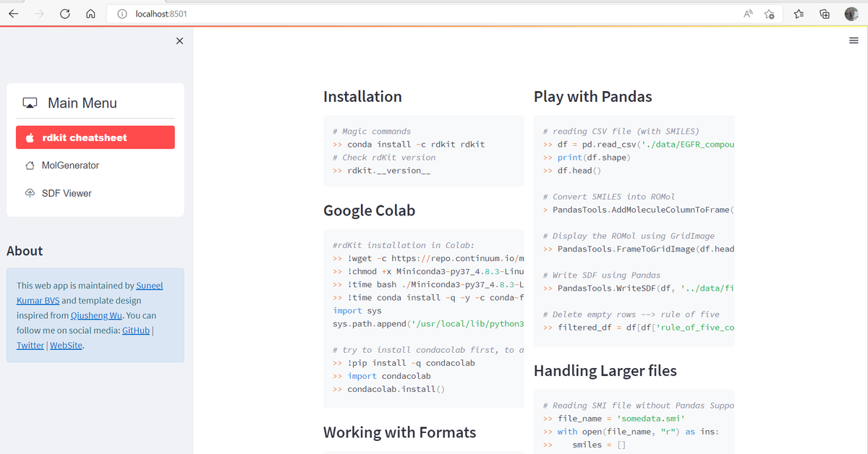Click the Main Menu cast icon
Screen dimensions: 868x454
click(30, 103)
